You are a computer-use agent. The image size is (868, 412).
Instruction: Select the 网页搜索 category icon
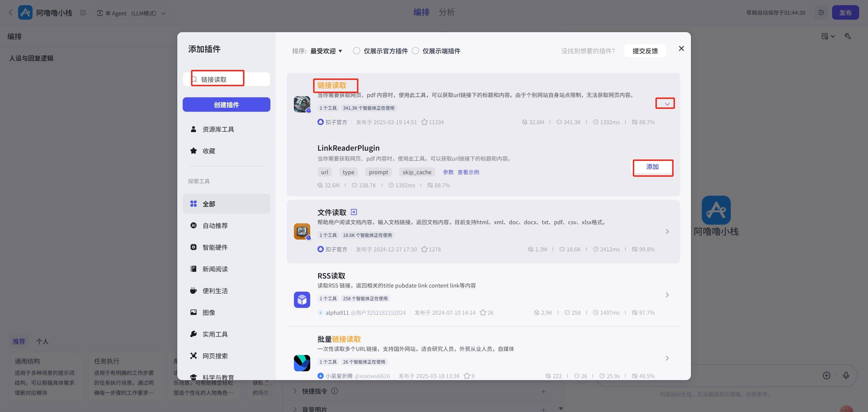(193, 356)
